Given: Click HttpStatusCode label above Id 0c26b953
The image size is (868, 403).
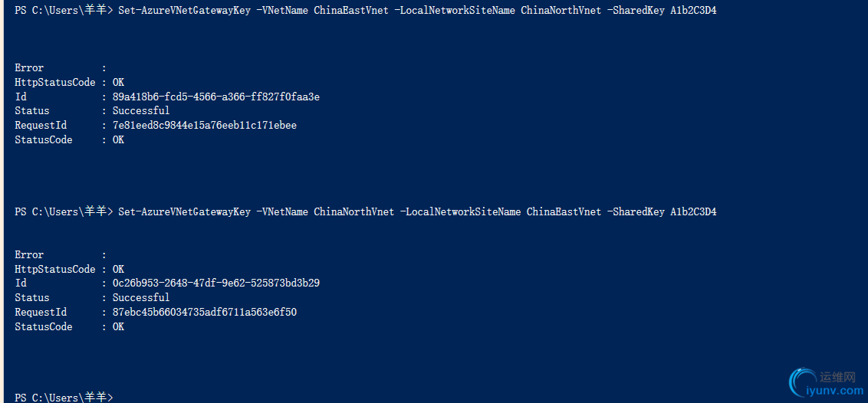Looking at the screenshot, I should click(x=55, y=269).
